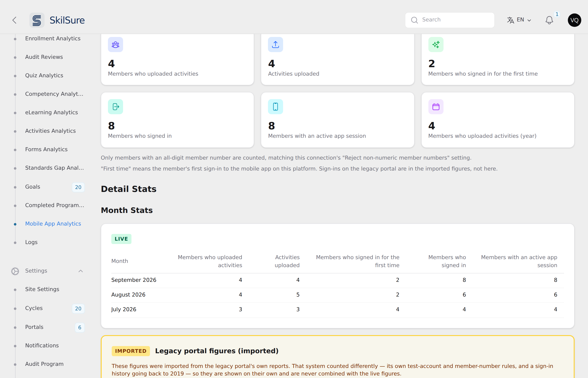Click the IMPORTED badge
The width and height of the screenshot is (588, 378).
[x=131, y=351]
